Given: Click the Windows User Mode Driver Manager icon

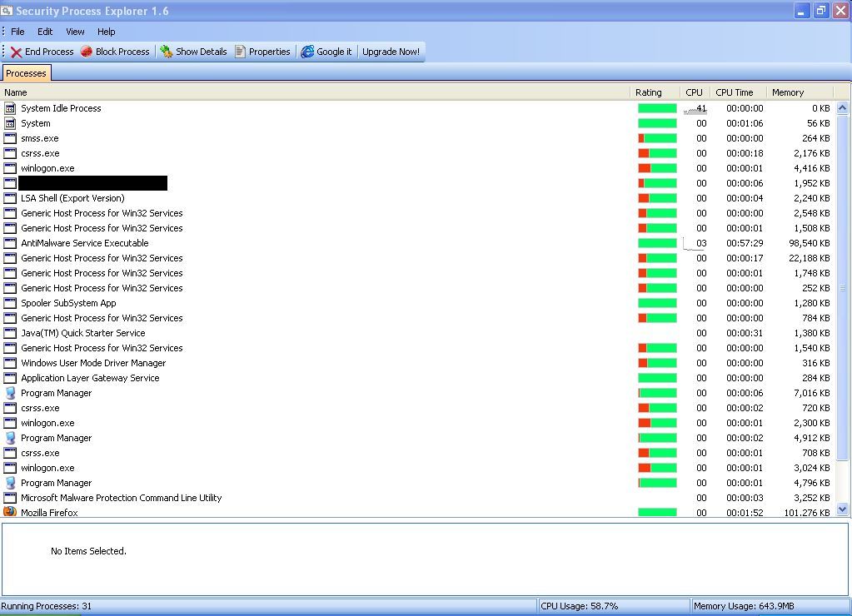Looking at the screenshot, I should point(10,362).
